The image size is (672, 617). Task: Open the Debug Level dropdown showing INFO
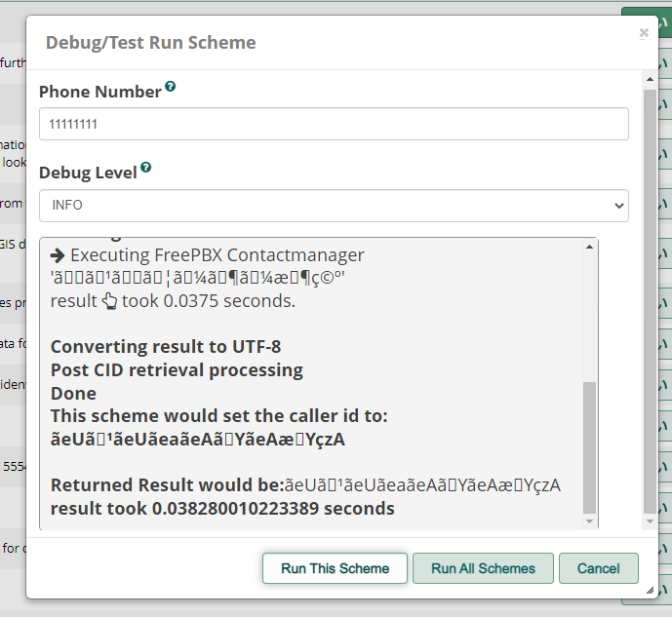(x=334, y=206)
